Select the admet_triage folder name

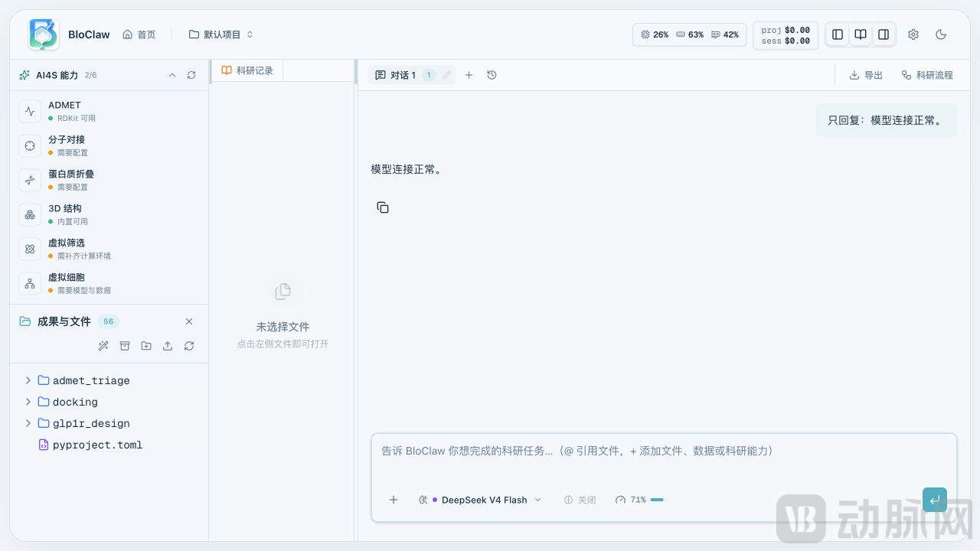pos(91,380)
